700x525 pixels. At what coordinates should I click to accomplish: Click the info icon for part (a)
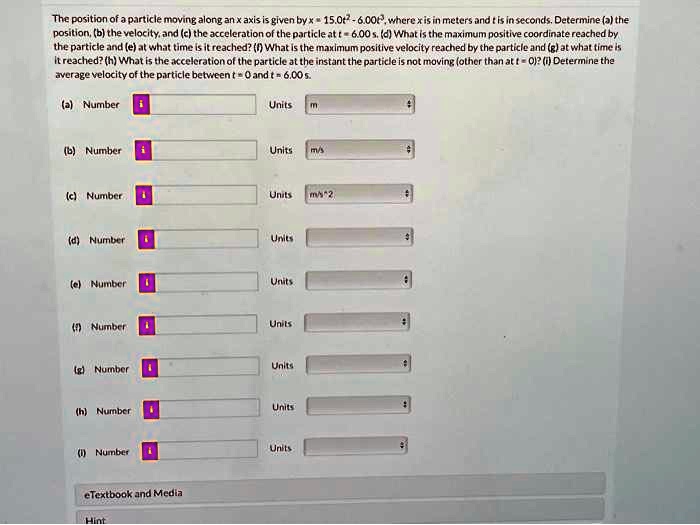point(142,104)
